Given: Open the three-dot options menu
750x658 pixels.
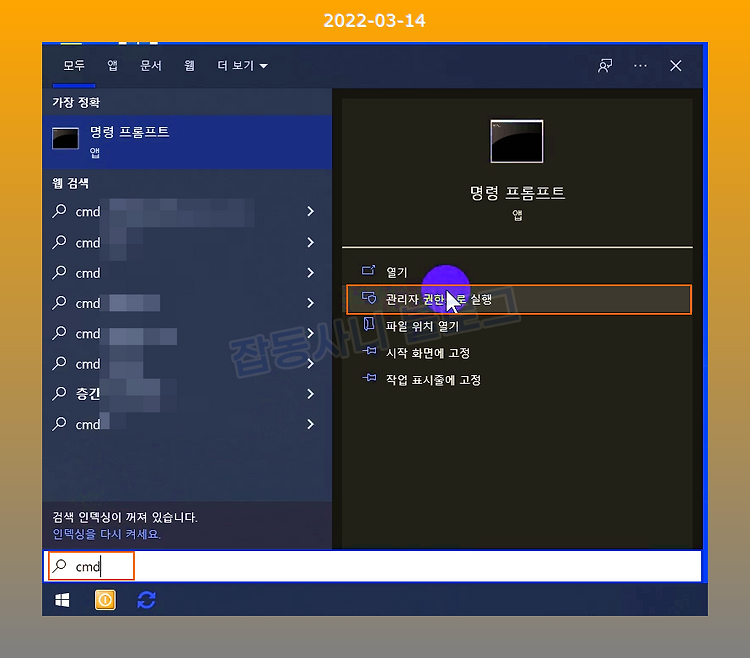Looking at the screenshot, I should point(640,66).
